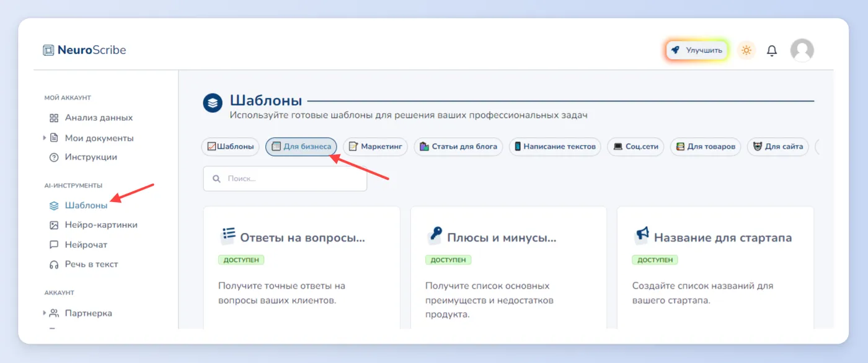Click the people icon beside Партнерка
868x363 pixels.
click(x=54, y=313)
